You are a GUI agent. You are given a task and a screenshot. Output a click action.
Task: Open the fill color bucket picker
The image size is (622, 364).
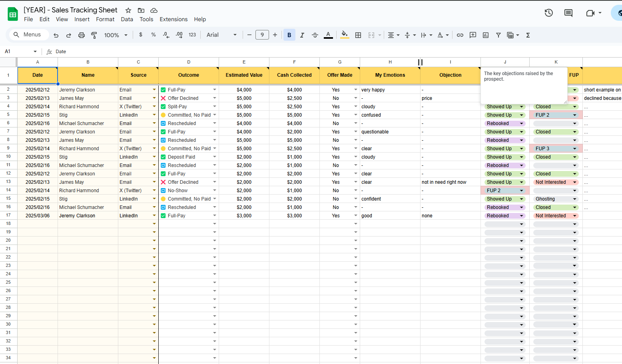click(x=344, y=35)
